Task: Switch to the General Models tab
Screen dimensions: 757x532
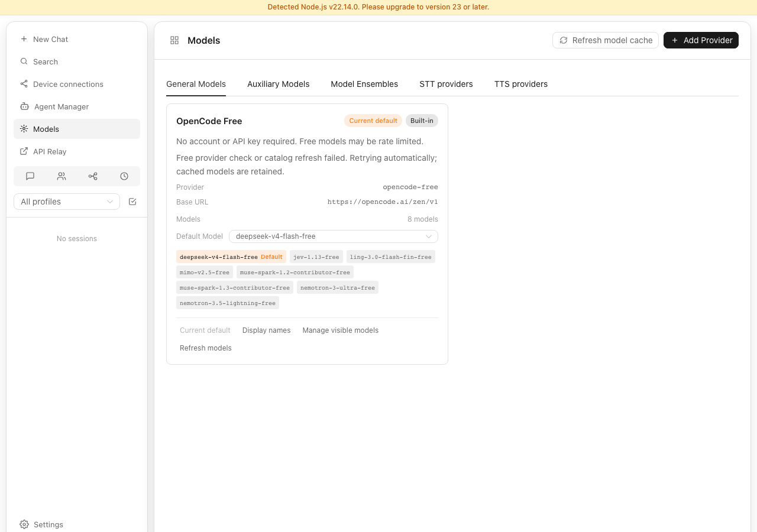Action: click(x=196, y=84)
